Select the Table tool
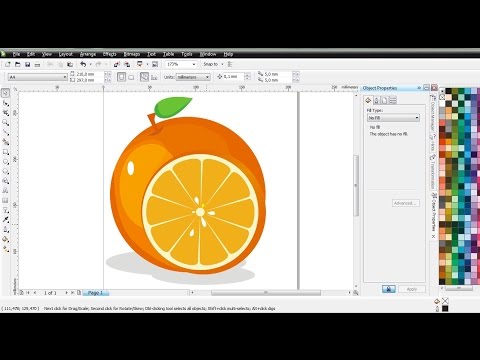The width and height of the screenshot is (480, 360). tap(5, 200)
